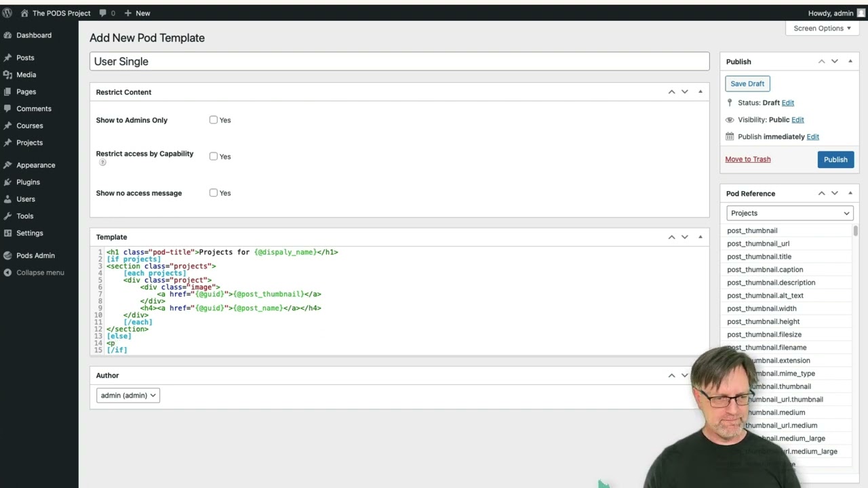Click the Media icon in sidebar

7,75
